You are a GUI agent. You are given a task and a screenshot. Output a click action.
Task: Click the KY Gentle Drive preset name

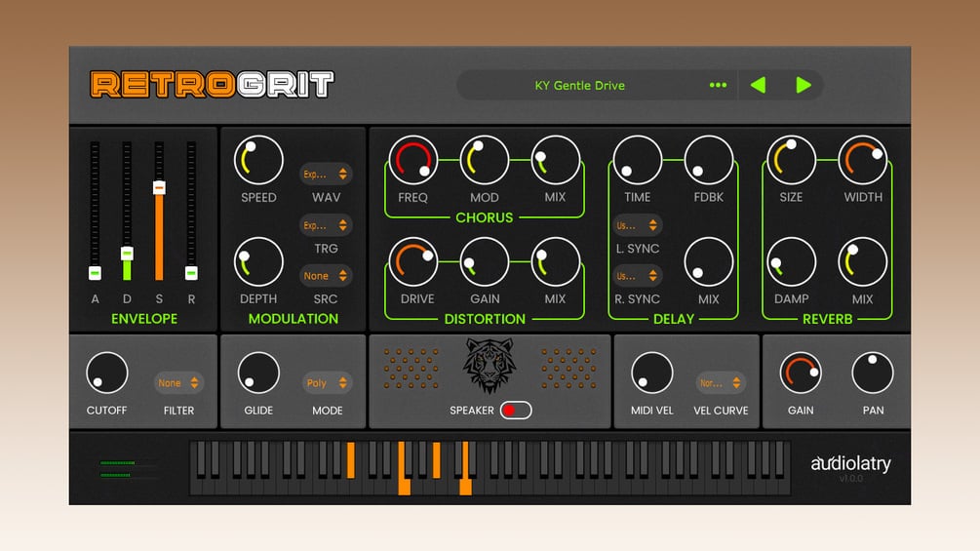(x=579, y=86)
